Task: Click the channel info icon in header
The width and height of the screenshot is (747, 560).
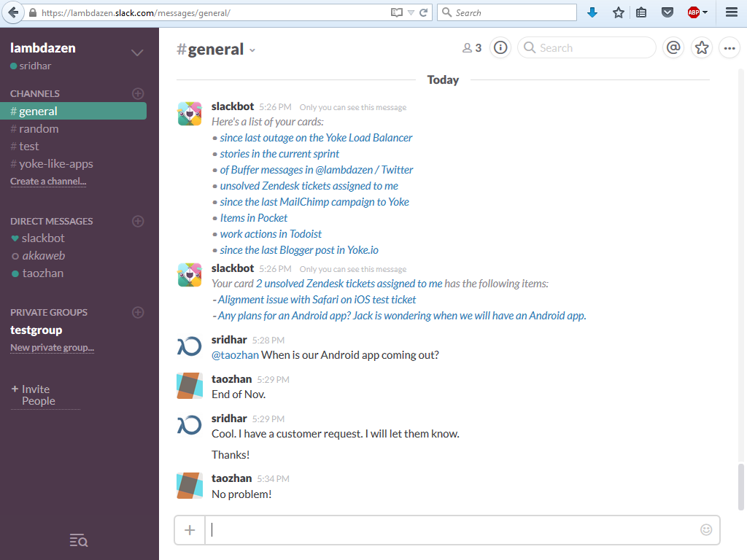Action: pos(500,48)
